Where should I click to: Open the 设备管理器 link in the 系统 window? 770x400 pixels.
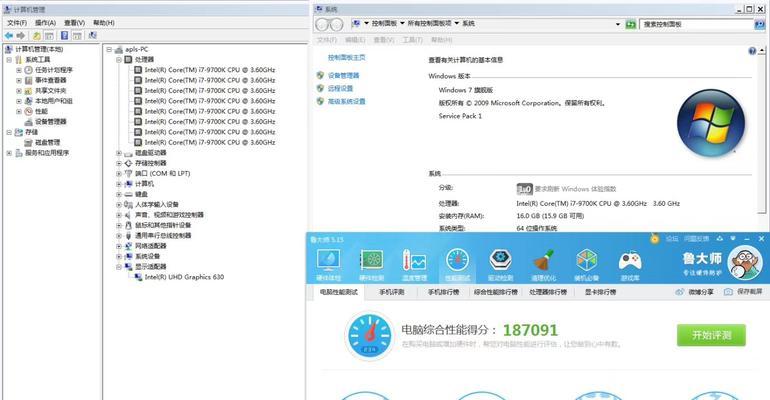click(x=344, y=76)
